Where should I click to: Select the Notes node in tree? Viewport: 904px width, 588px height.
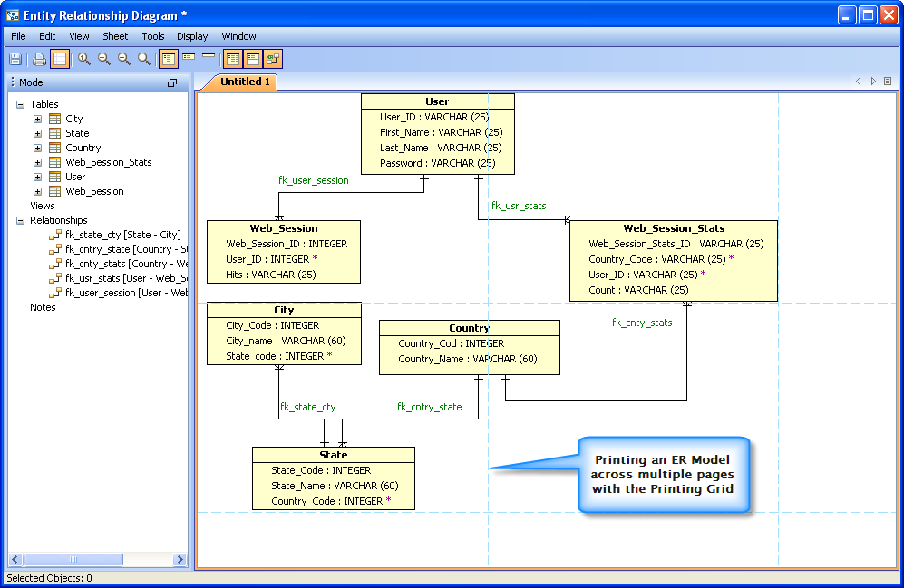43,307
